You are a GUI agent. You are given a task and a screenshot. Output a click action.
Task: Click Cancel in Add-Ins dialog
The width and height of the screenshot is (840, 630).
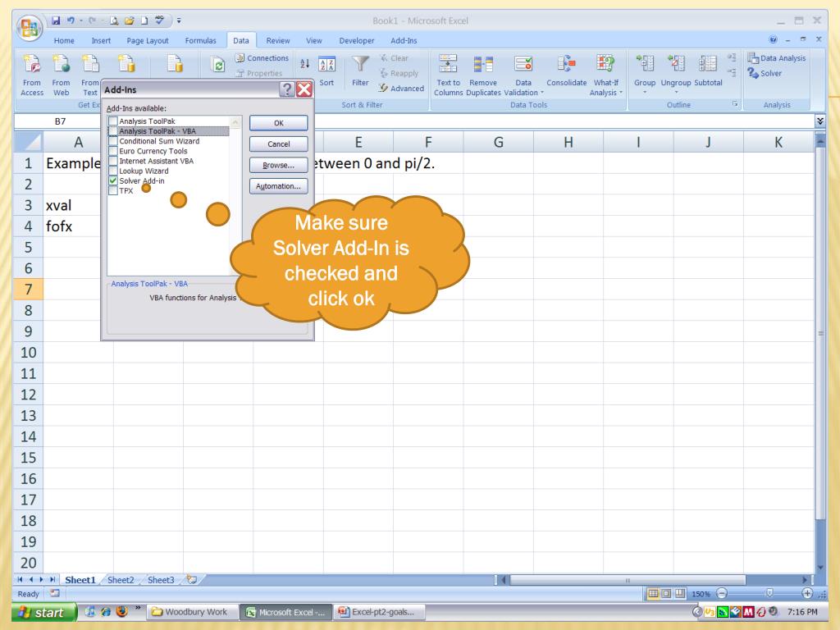tap(279, 144)
